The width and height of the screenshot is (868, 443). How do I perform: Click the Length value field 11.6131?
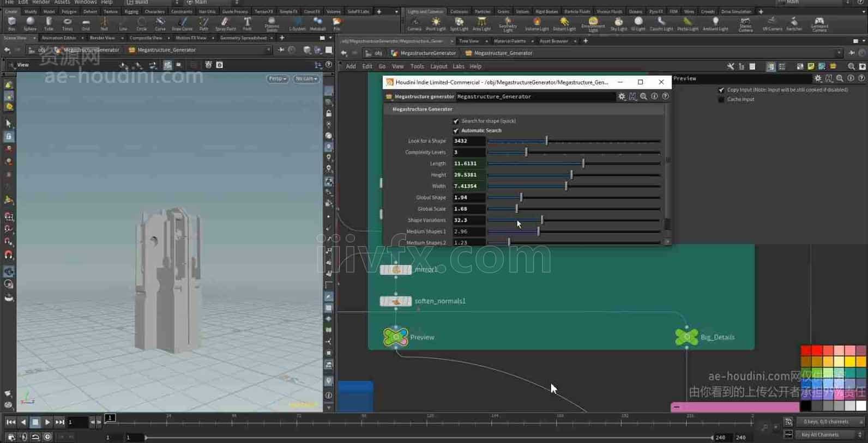click(x=468, y=163)
